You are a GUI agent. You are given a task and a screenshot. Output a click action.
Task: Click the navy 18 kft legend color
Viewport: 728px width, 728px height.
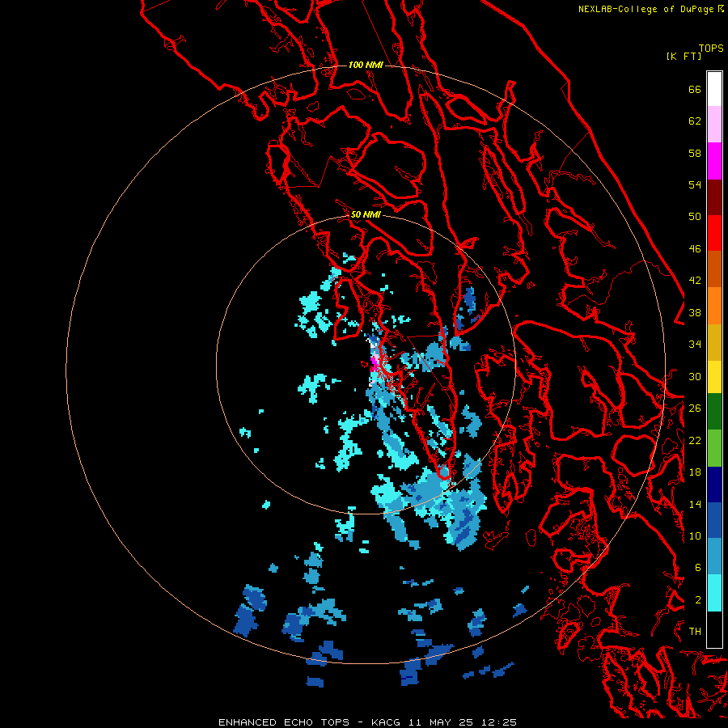714,484
